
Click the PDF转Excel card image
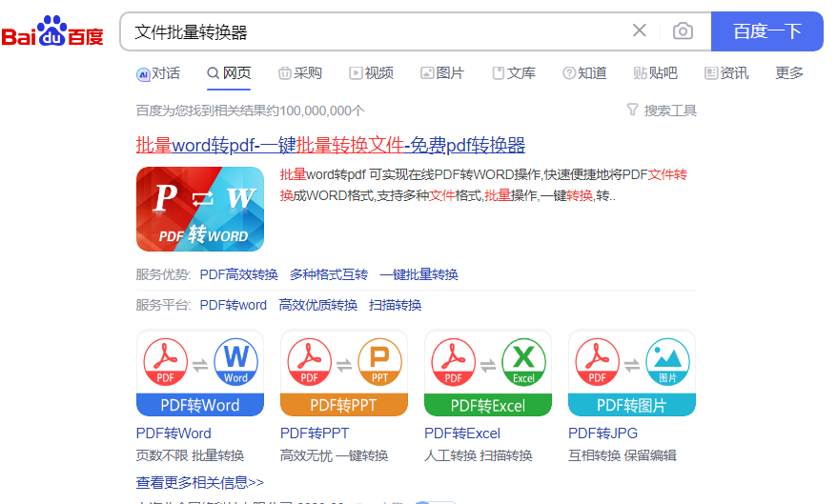488,373
